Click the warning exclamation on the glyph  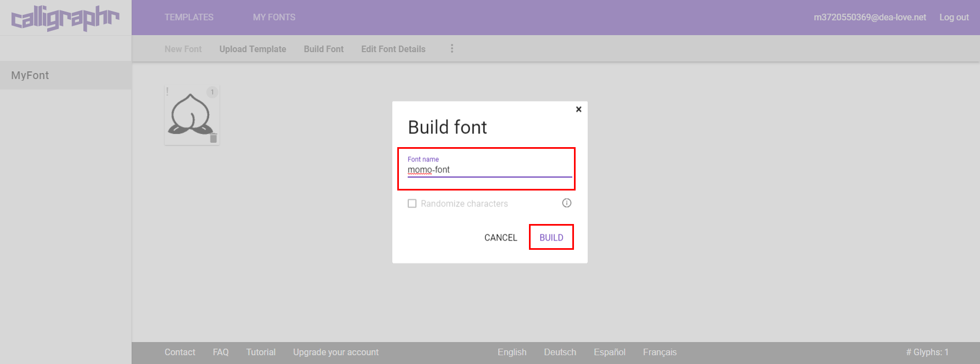point(168,91)
